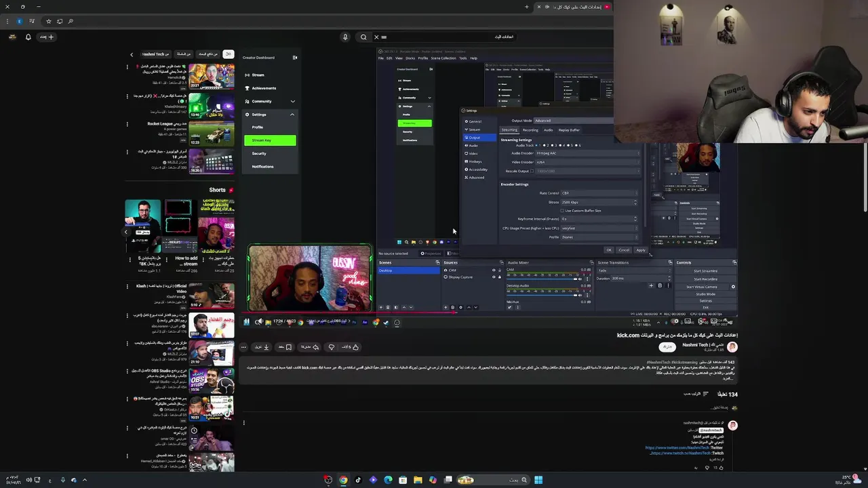This screenshot has width=868, height=488.
Task: Click the #kickstreaming hashtag in the description
Action: coord(684,363)
